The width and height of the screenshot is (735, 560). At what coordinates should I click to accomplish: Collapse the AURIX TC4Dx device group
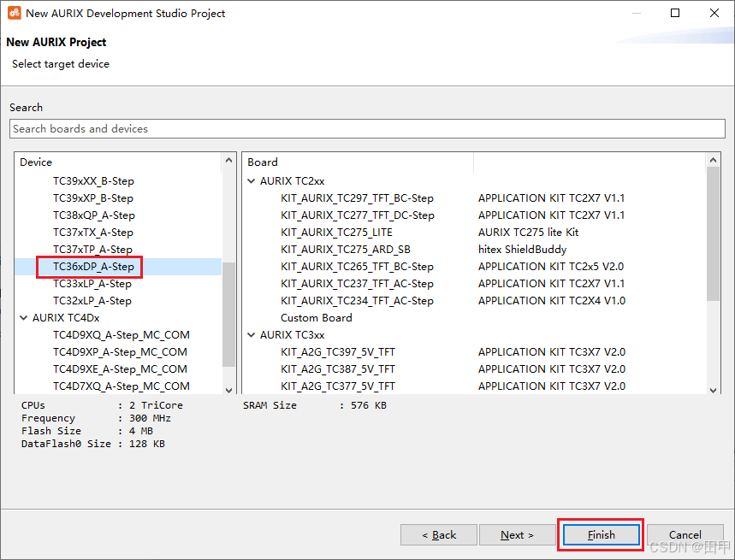tap(23, 318)
